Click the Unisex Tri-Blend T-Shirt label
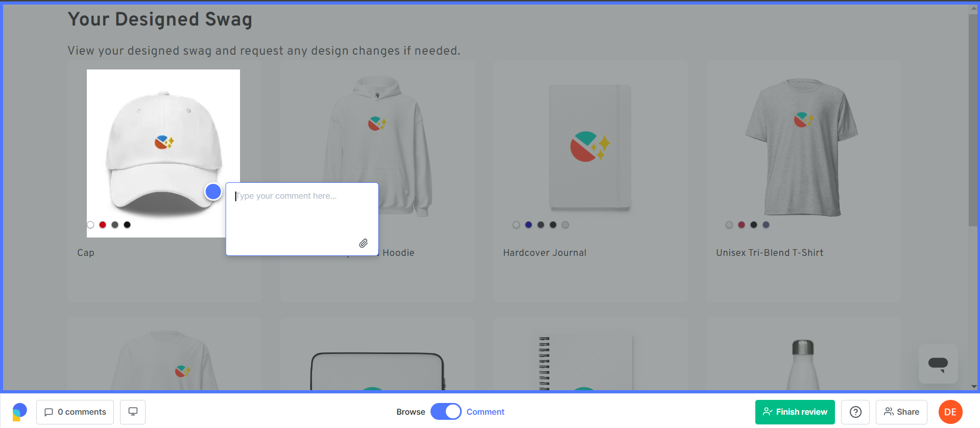 [x=770, y=253]
